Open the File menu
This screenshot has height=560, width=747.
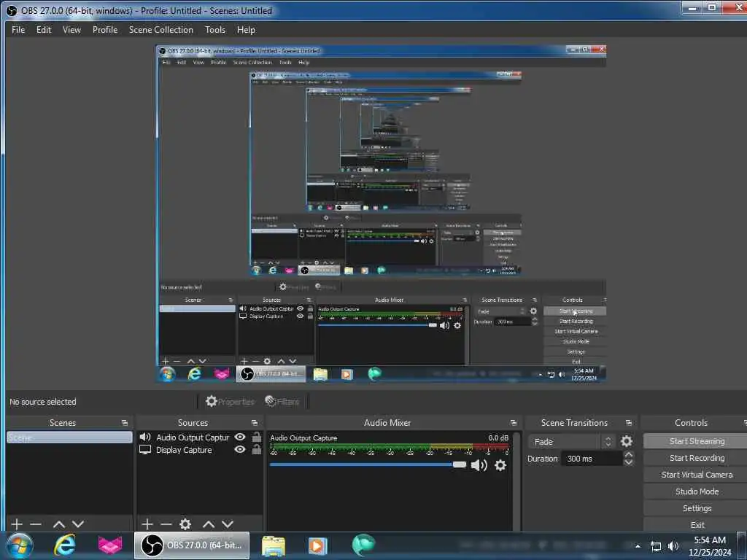click(18, 29)
